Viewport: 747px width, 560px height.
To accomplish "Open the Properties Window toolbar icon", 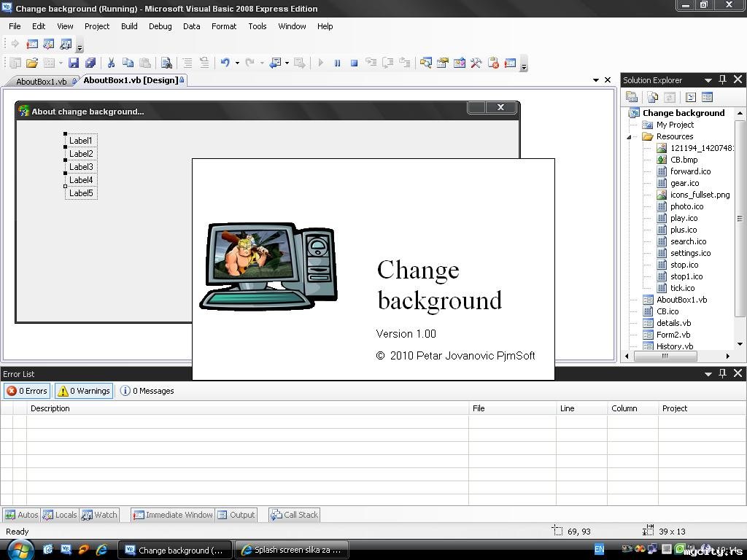I will 443,63.
